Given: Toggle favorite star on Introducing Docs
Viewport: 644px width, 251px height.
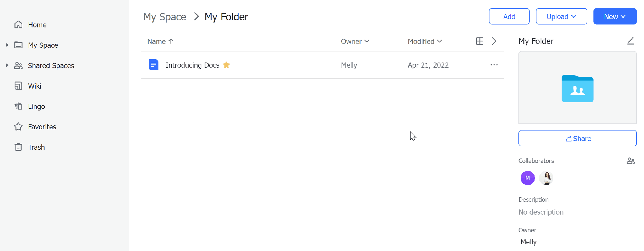Looking at the screenshot, I should tap(226, 65).
